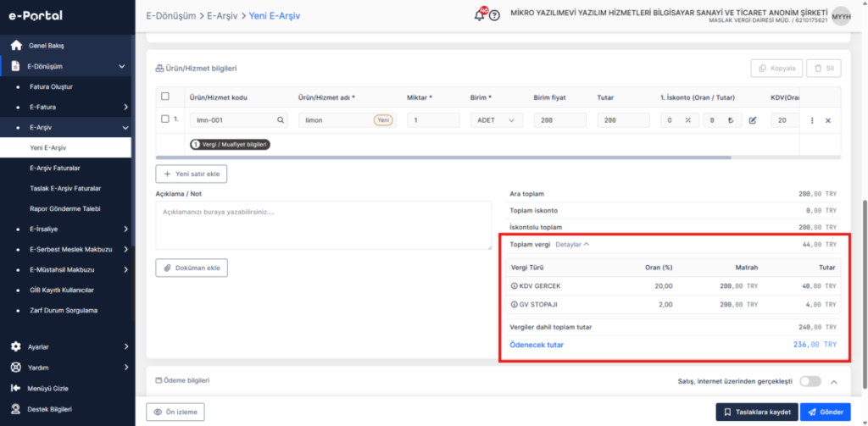Click the Ürün/Hizmet bilgileri section icon
This screenshot has width=868, height=426.
tap(160, 69)
